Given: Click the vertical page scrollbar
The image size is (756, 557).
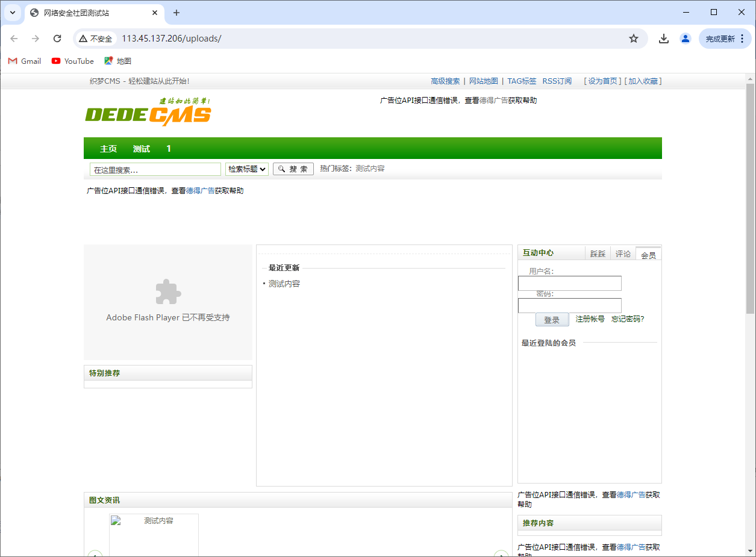Looking at the screenshot, I should pos(750,199).
